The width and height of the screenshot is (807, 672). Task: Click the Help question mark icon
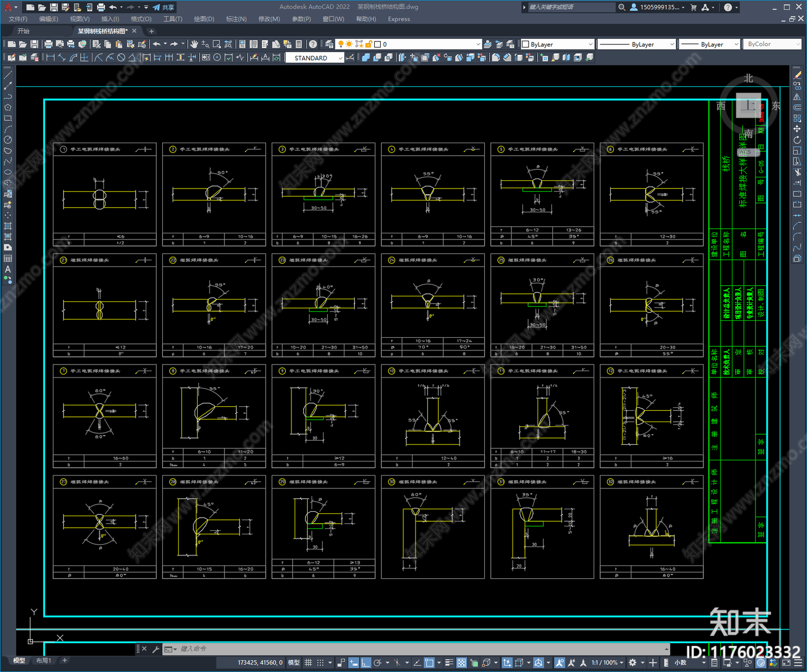click(313, 44)
